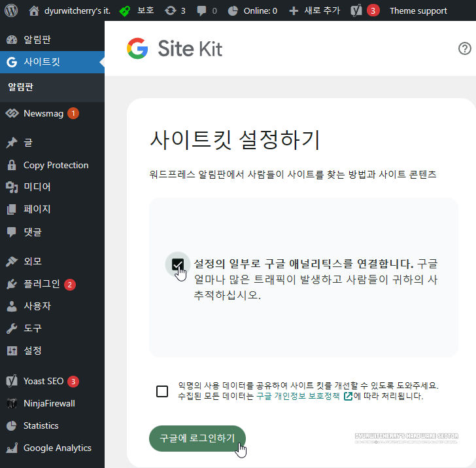Click the wrench icon for 도구
The image size is (476, 468).
pyautogui.click(x=12, y=328)
